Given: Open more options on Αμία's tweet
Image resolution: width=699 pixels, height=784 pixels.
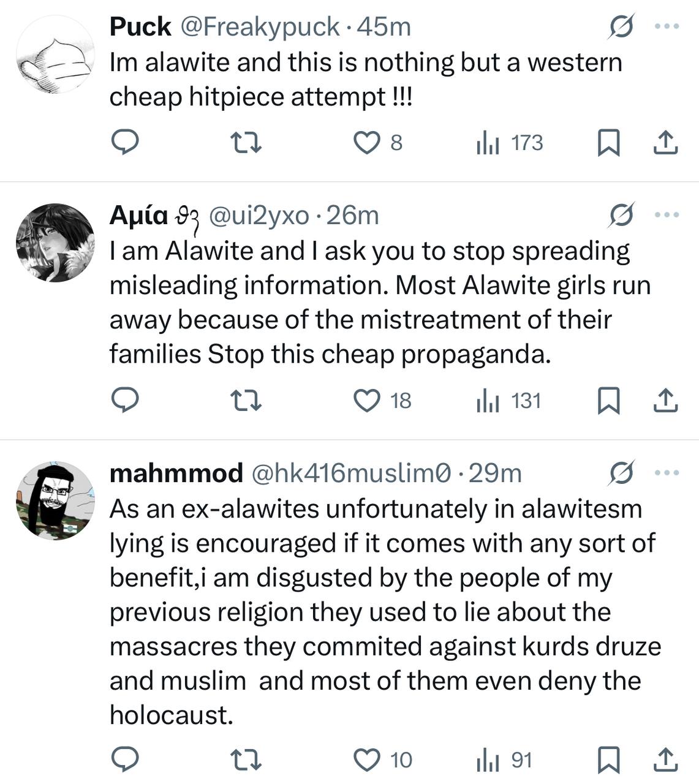Looking at the screenshot, I should 667,215.
